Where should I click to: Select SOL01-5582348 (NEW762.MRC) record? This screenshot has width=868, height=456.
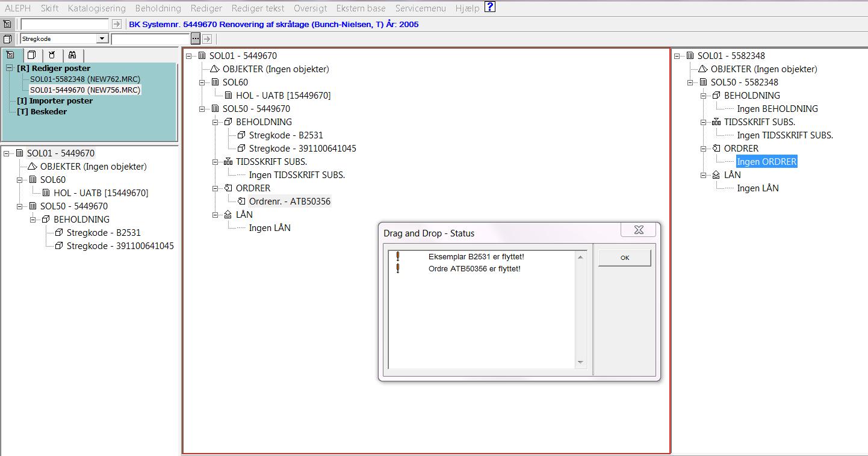coord(85,79)
